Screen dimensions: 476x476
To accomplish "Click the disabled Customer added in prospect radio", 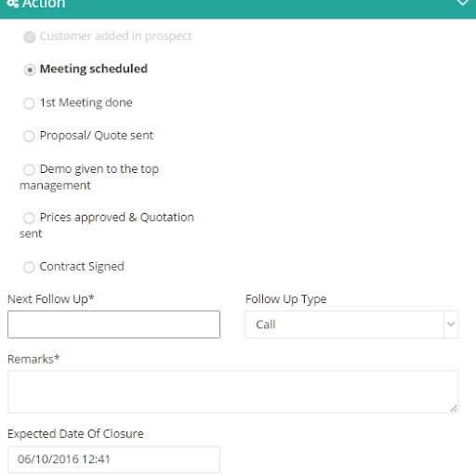I will pyautogui.click(x=30, y=37).
